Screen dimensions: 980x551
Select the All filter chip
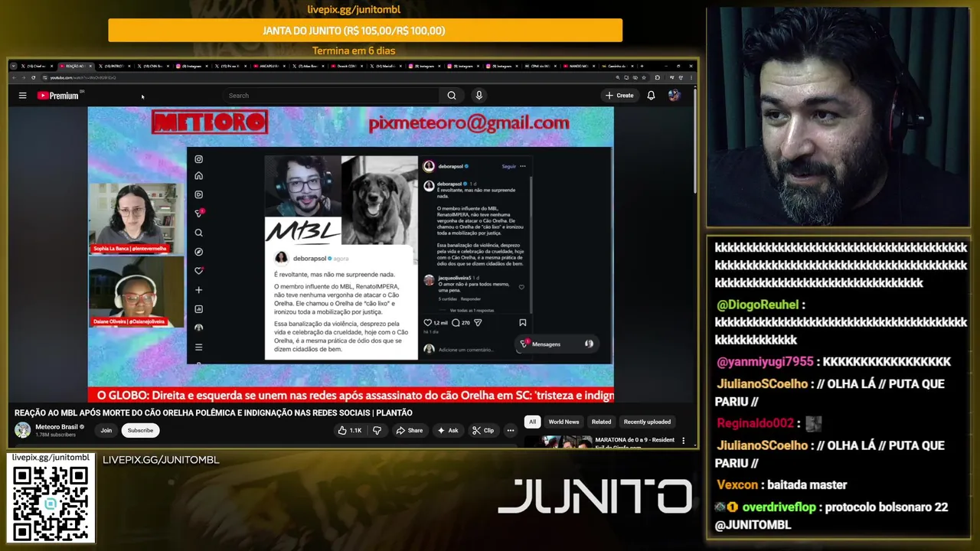[x=532, y=422]
